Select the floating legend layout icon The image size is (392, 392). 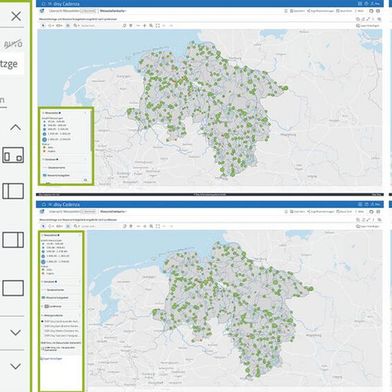coord(13,155)
